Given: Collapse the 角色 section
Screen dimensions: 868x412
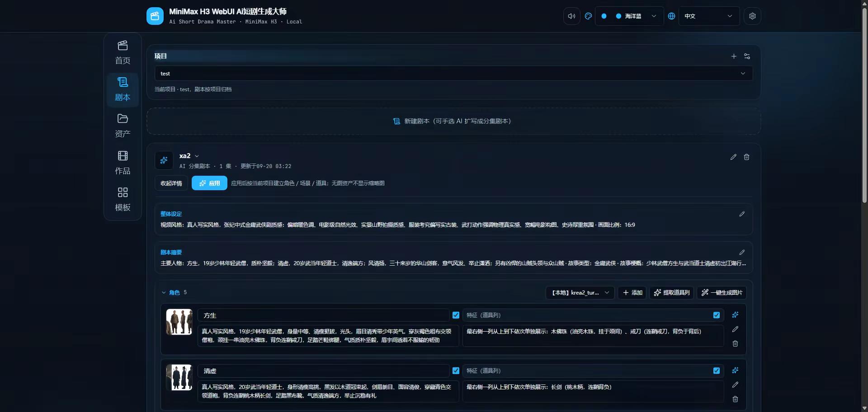Looking at the screenshot, I should click(164, 293).
